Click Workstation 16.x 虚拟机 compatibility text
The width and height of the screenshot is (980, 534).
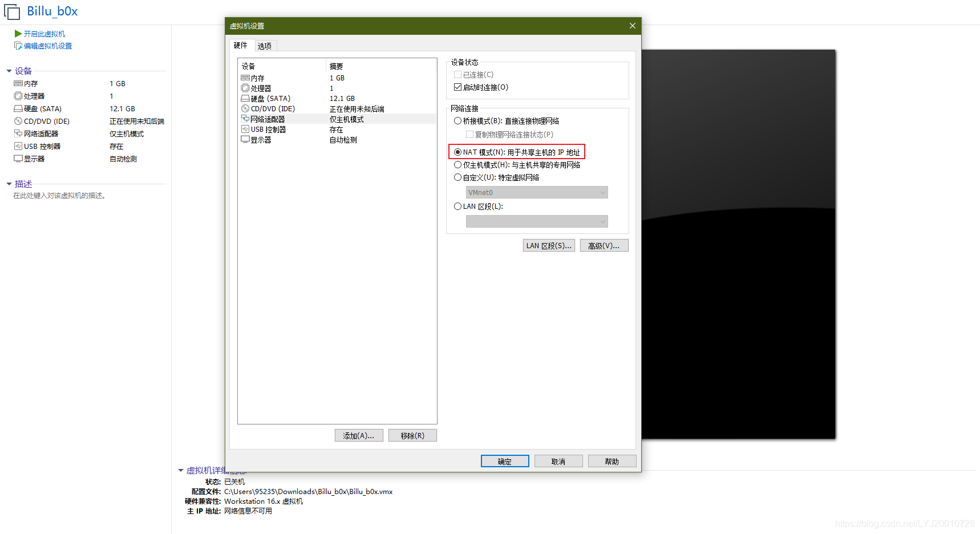[264, 501]
